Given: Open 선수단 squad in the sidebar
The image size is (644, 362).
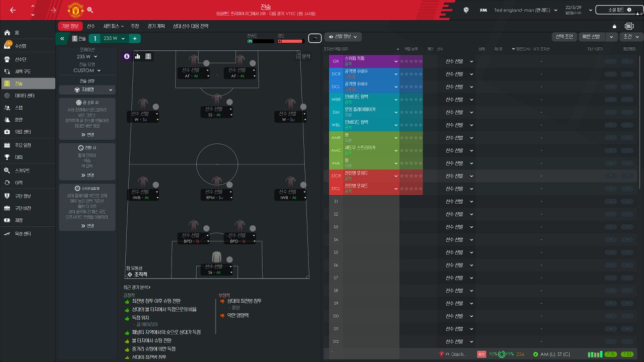Looking at the screenshot, I should click(x=28, y=58).
